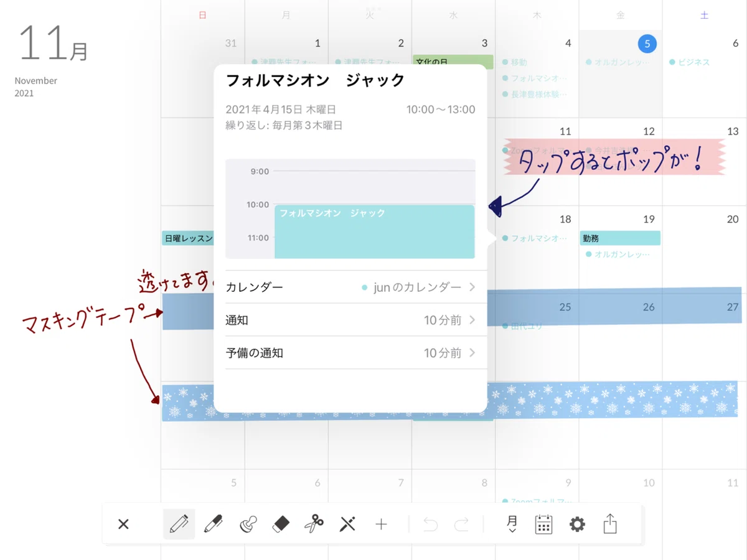747x560 pixels.
Task: Tap the repeat text 毎月第3木曜日
Action: 308,125
